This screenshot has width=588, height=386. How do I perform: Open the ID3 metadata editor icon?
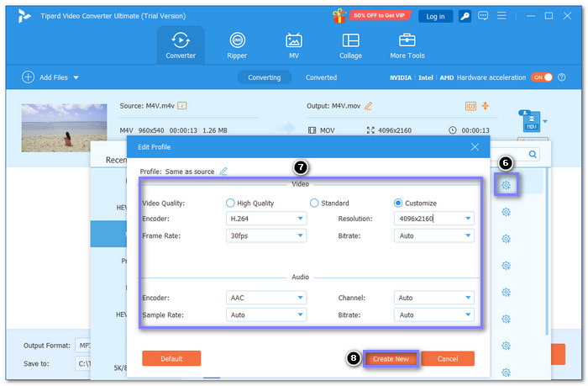tap(470, 106)
